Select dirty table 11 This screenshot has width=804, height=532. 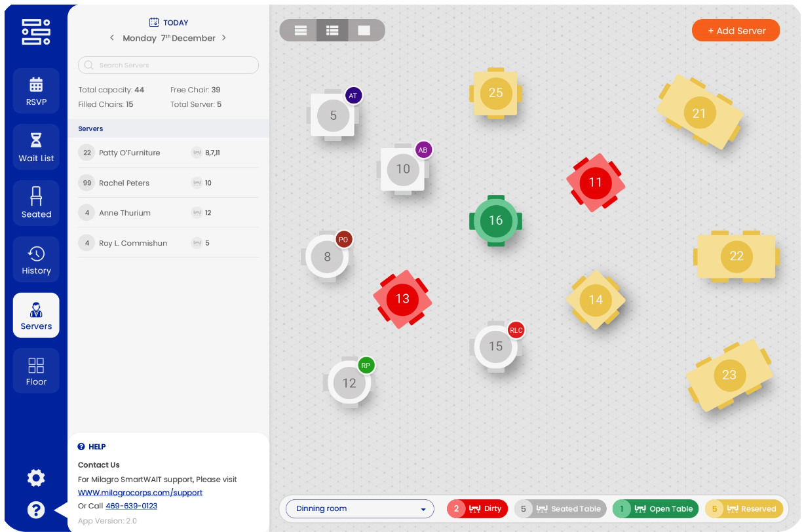[x=595, y=182]
